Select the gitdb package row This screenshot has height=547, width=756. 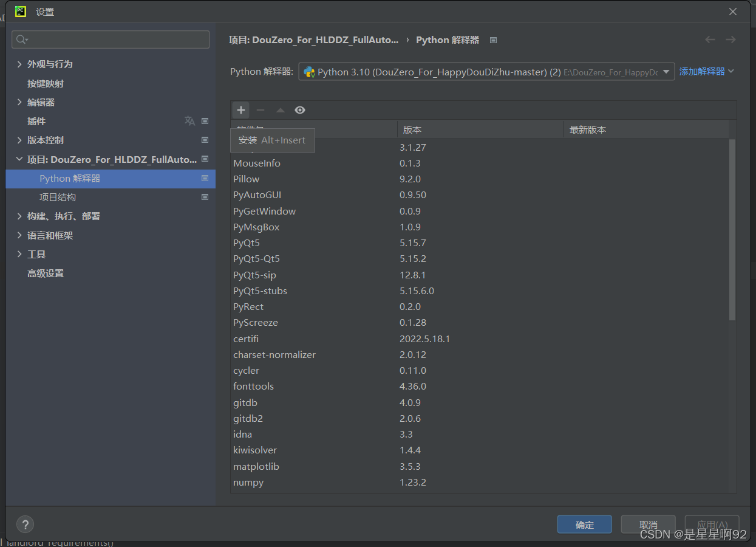[480, 402]
